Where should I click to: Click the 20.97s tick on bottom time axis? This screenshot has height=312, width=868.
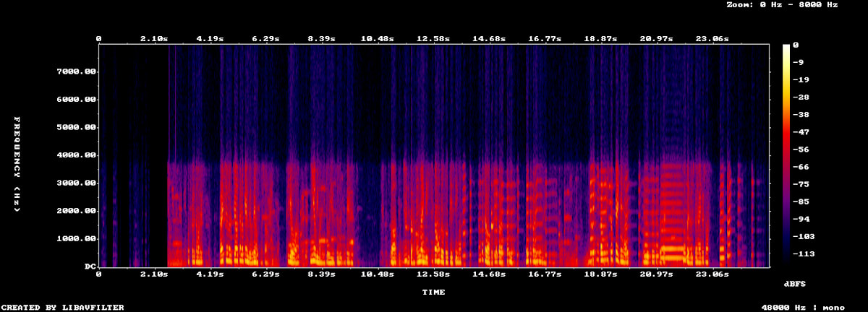pyautogui.click(x=657, y=274)
